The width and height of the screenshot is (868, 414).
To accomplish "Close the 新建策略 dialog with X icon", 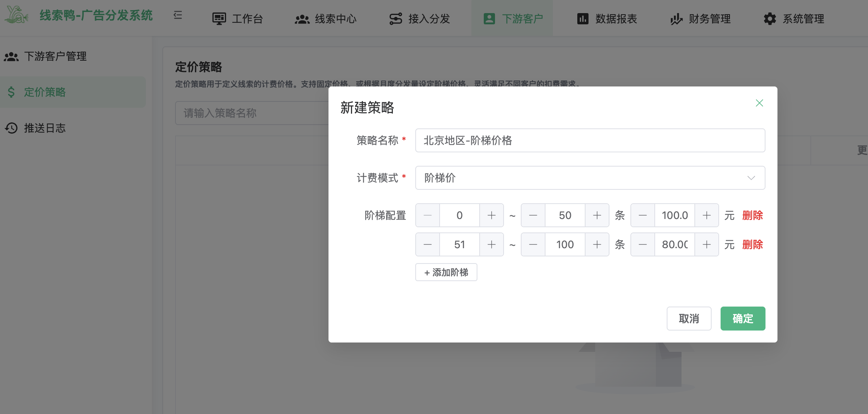I will (x=759, y=103).
